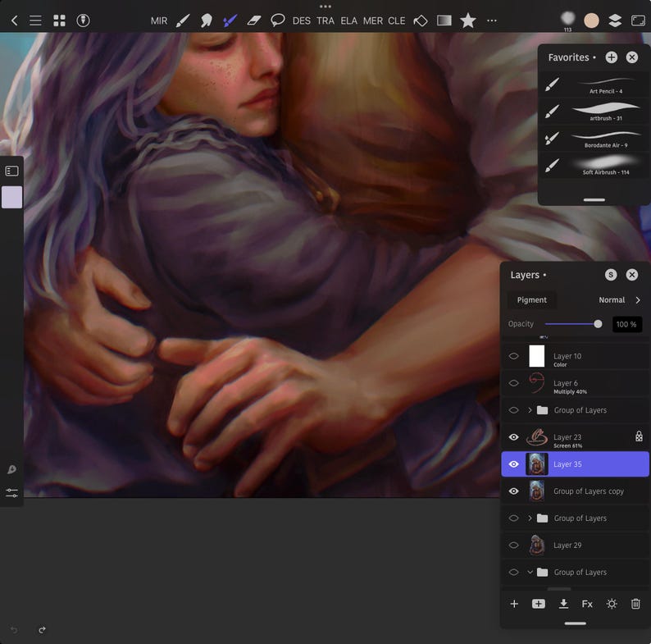Delete layer using trash icon
This screenshot has height=644, width=651.
(635, 604)
